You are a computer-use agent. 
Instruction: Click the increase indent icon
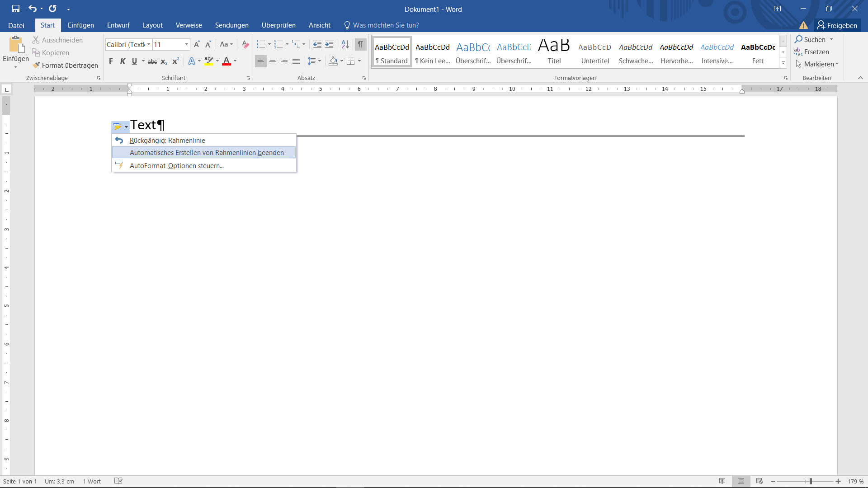tap(329, 44)
